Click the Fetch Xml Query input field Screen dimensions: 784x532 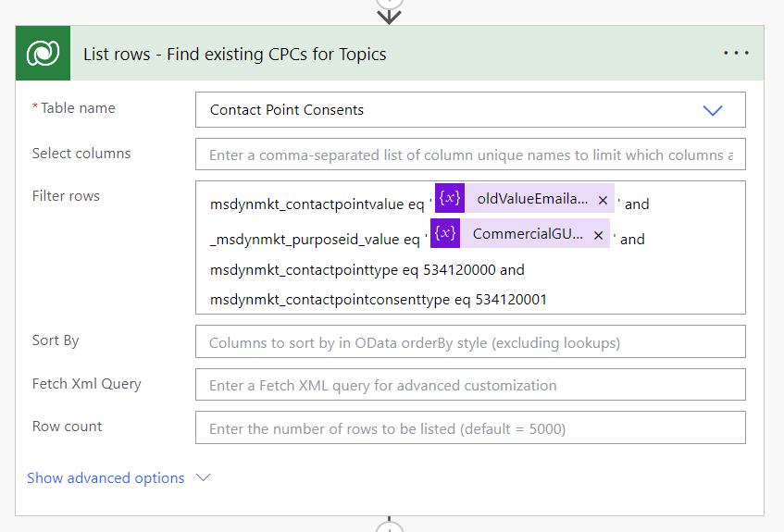tap(470, 385)
